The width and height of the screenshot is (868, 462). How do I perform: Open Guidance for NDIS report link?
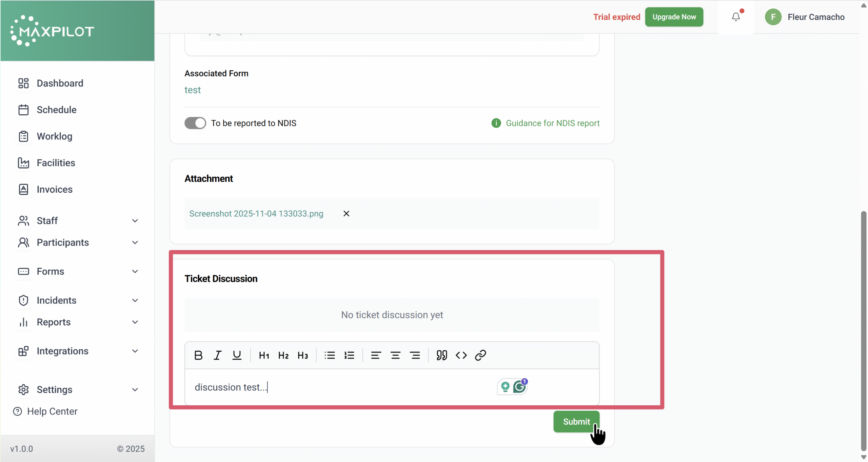(x=552, y=123)
